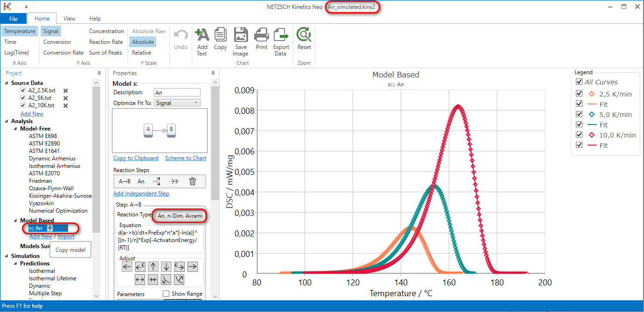Collapse the Source Data tree node
644x312 pixels.
point(6,83)
